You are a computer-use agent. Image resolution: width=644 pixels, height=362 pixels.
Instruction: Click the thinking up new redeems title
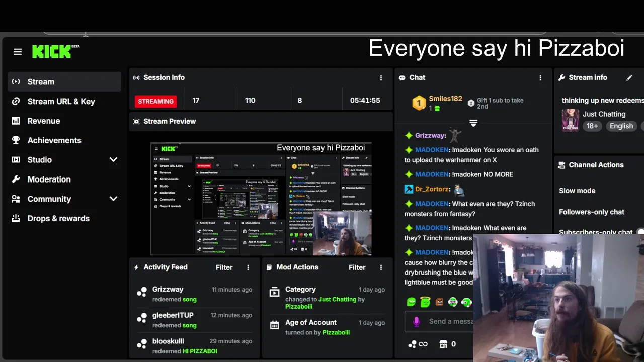[x=603, y=101]
